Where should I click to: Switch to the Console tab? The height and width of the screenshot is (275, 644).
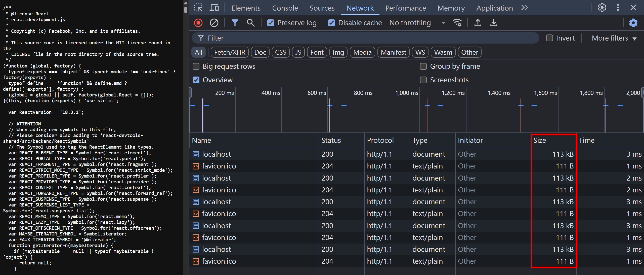click(x=285, y=8)
